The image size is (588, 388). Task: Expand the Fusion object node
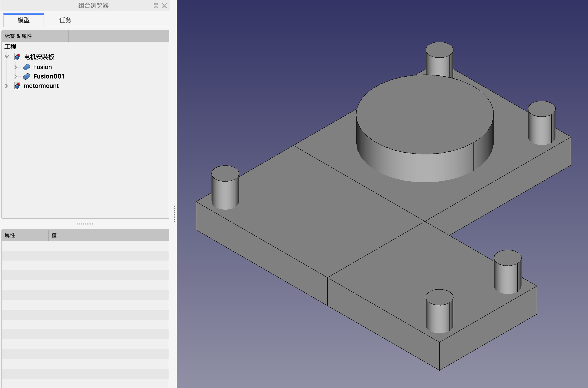click(16, 67)
